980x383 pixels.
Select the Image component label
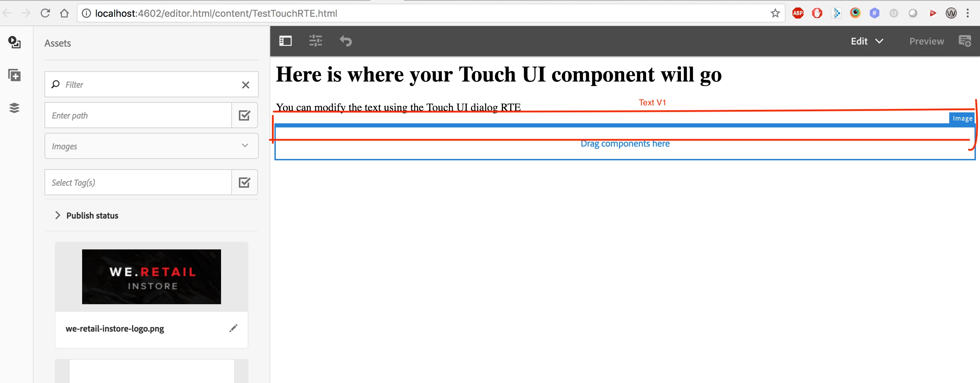[x=962, y=119]
